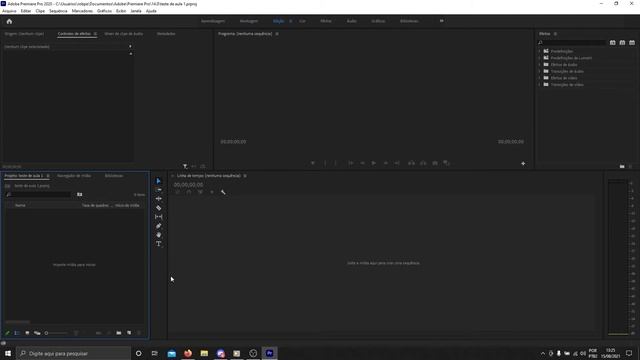This screenshot has height=360, width=640.
Task: Switch to the Áudio workspace
Action: pos(351,21)
